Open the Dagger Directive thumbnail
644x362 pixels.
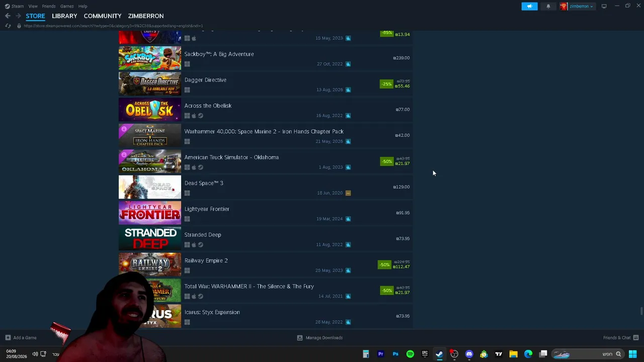pos(150,84)
